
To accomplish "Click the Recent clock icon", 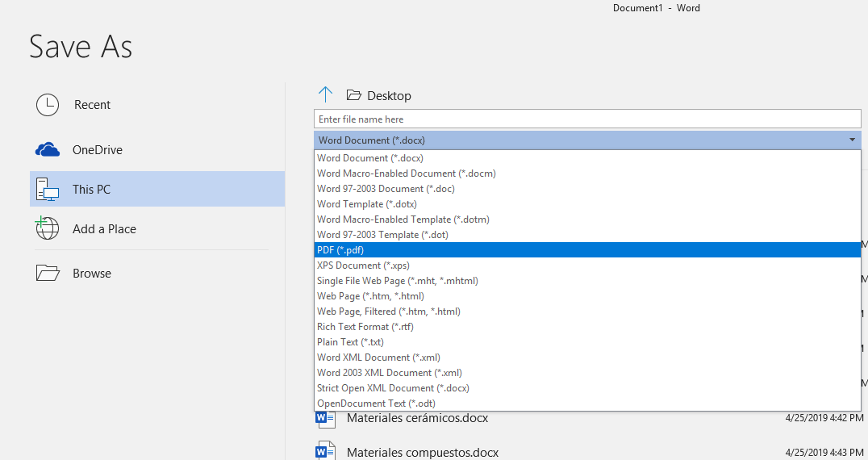I will click(48, 105).
